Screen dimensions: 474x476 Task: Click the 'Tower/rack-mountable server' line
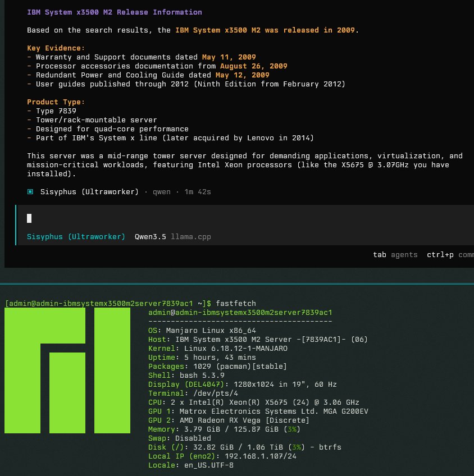92,120
